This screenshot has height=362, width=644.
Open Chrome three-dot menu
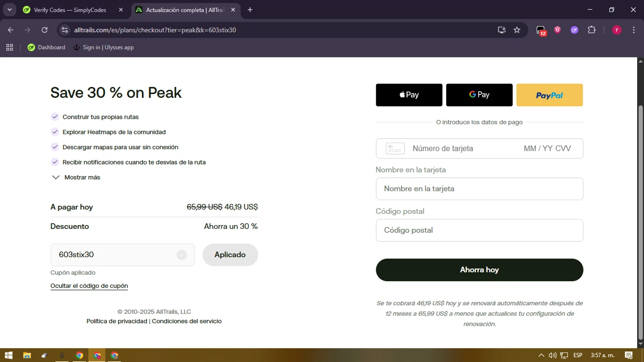(x=634, y=30)
